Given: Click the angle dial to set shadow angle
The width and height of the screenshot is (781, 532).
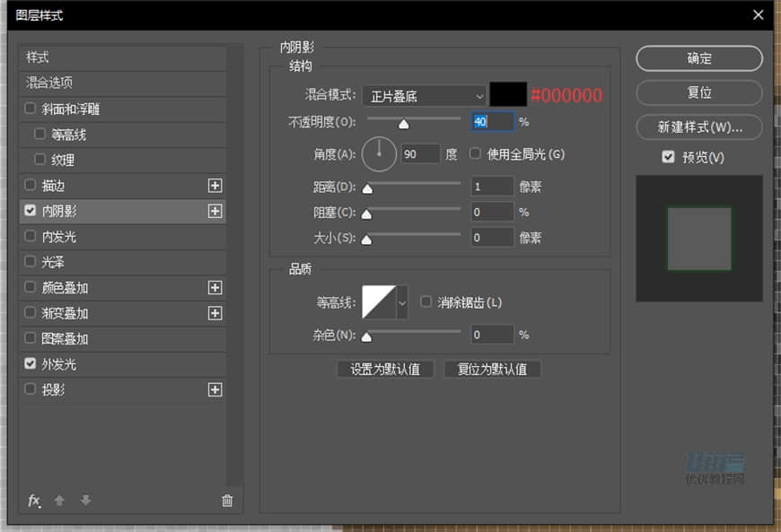Looking at the screenshot, I should 379,153.
